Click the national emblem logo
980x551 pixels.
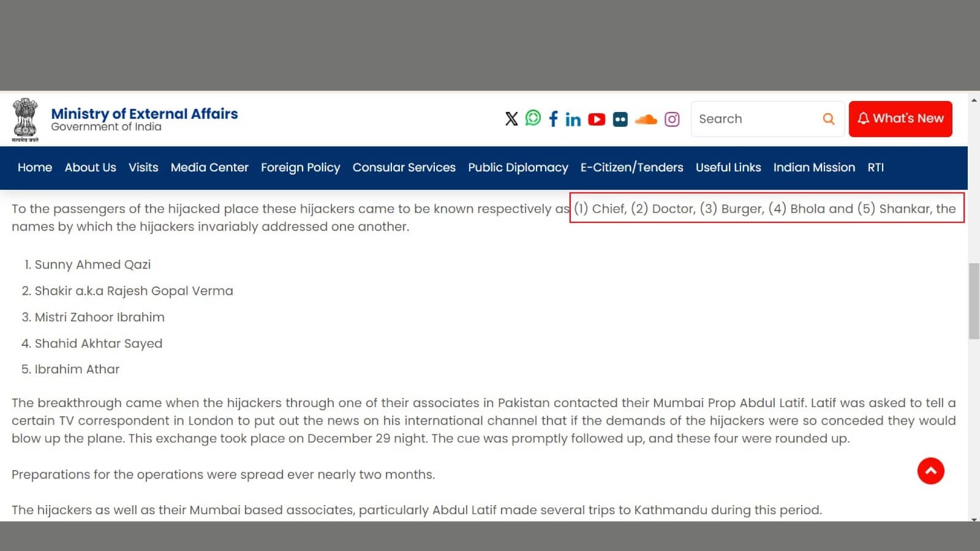click(25, 120)
